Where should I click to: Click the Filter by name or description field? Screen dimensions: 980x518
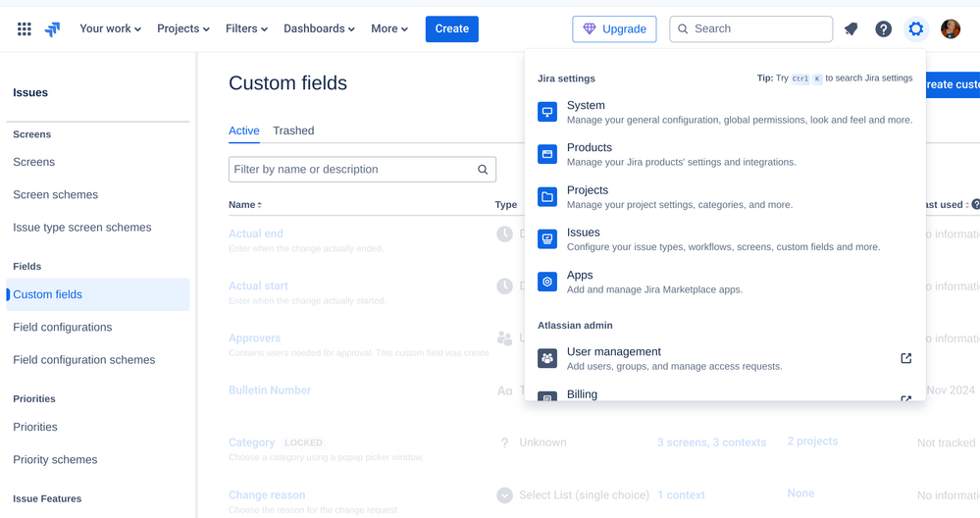(362, 170)
